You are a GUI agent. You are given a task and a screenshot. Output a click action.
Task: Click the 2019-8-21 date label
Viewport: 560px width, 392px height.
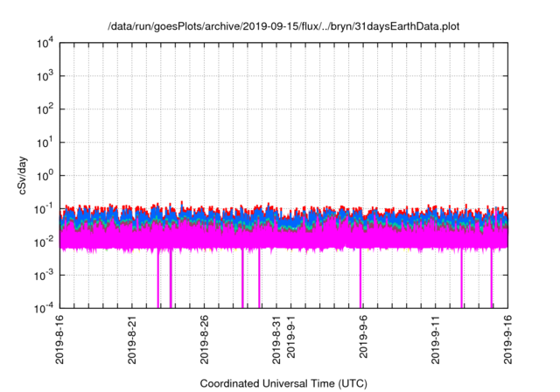pos(132,339)
